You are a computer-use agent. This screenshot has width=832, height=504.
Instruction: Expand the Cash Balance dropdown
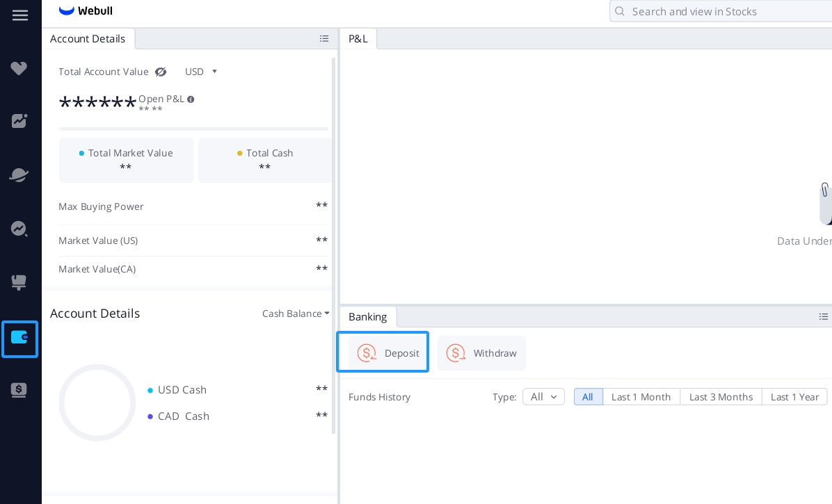click(x=295, y=314)
